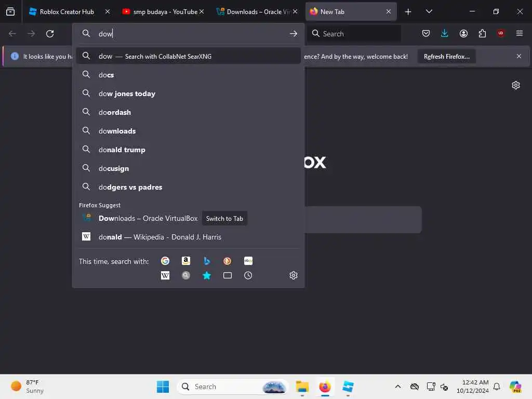Open File Explorer from taskbar
Image resolution: width=532 pixels, height=399 pixels.
pos(302,387)
